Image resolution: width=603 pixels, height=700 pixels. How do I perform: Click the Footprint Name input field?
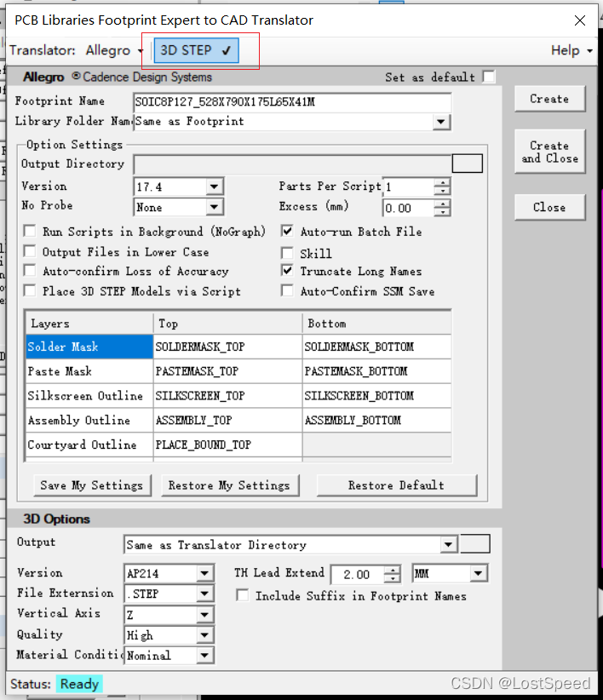point(292,102)
